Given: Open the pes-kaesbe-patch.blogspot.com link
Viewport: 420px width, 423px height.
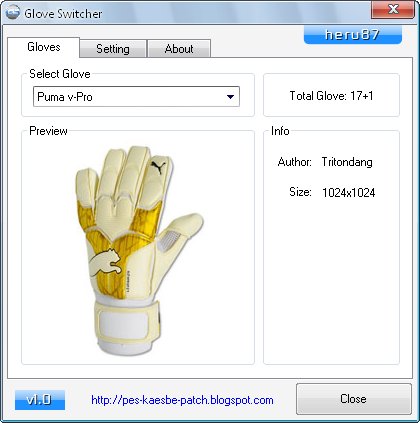Looking at the screenshot, I should tap(182, 400).
